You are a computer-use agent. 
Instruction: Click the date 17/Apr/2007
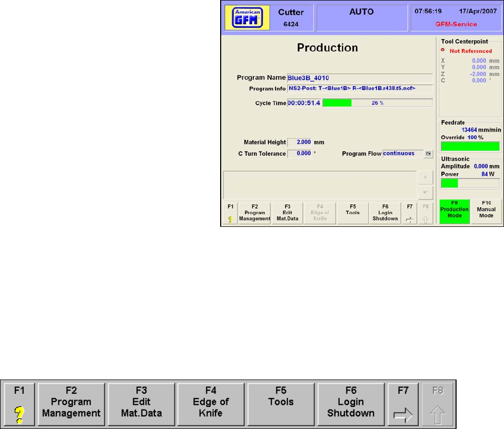(x=478, y=11)
